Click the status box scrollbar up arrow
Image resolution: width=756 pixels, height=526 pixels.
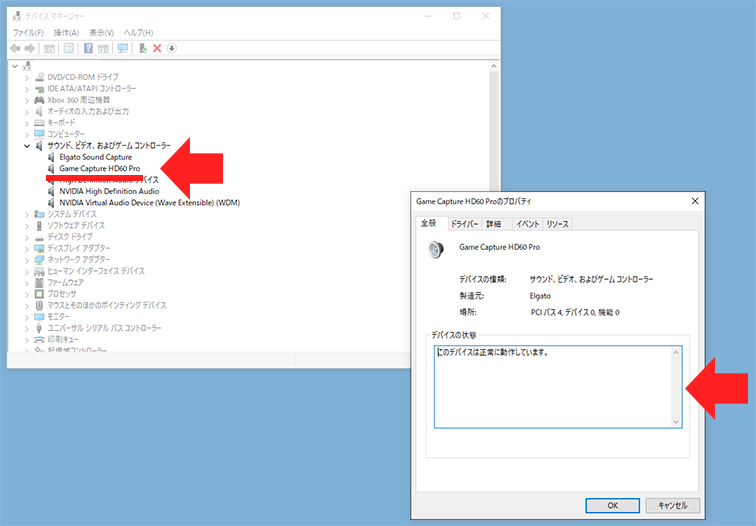[x=675, y=352]
